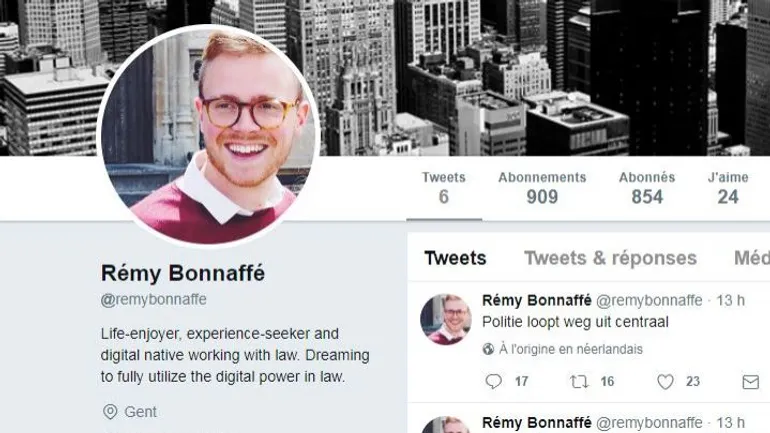The height and width of the screenshot is (433, 770).
Task: Like the tweet with the heart icon
Action: [665, 381]
